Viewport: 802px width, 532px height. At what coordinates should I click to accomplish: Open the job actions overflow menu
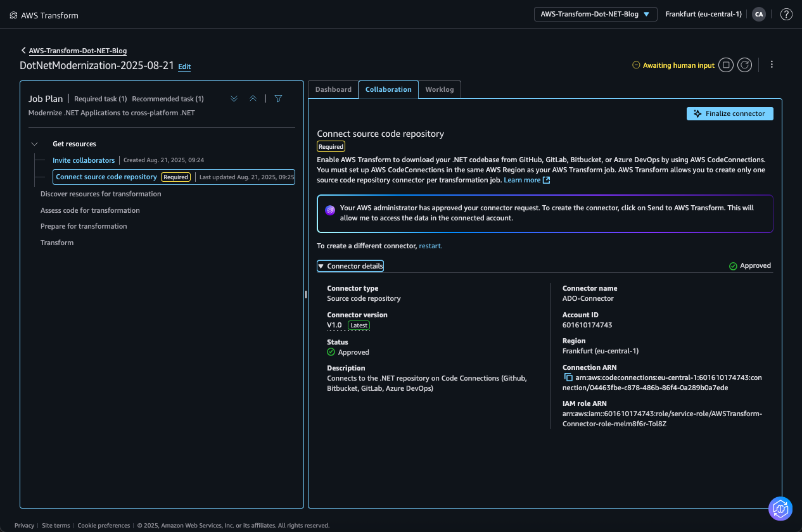(772, 65)
